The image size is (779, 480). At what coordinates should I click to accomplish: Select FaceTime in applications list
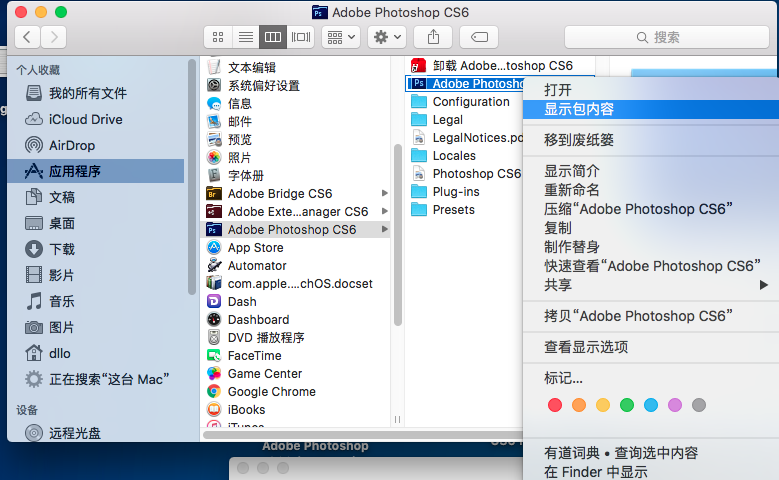tap(295, 355)
